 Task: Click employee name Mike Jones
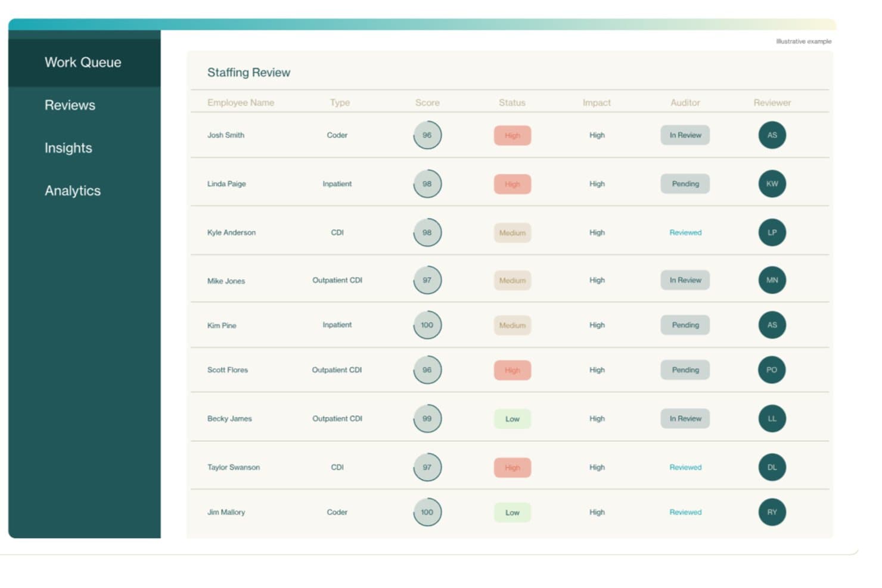tap(226, 281)
